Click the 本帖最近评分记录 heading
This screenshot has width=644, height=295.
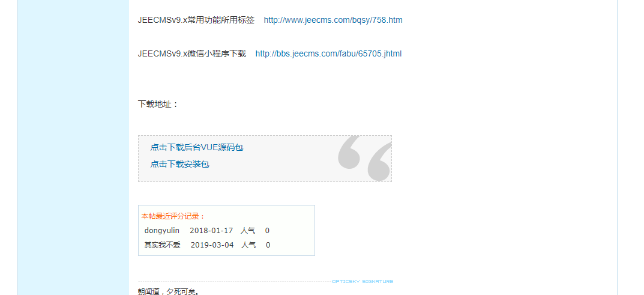click(173, 216)
